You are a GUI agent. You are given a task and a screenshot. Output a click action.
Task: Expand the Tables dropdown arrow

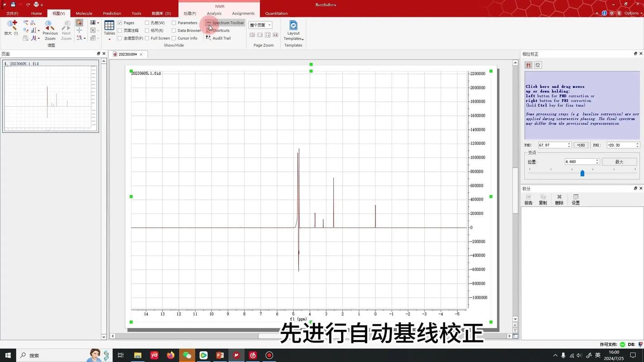click(109, 39)
